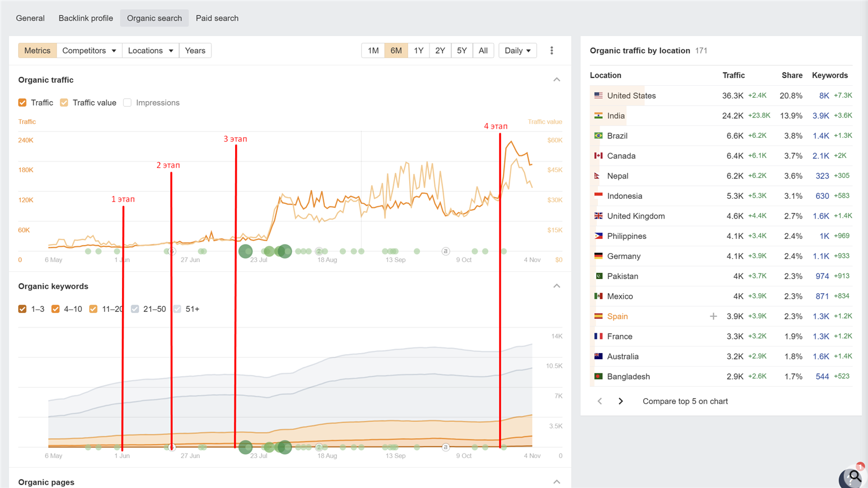Select the Metrics view tab
The image size is (868, 488).
(x=37, y=51)
